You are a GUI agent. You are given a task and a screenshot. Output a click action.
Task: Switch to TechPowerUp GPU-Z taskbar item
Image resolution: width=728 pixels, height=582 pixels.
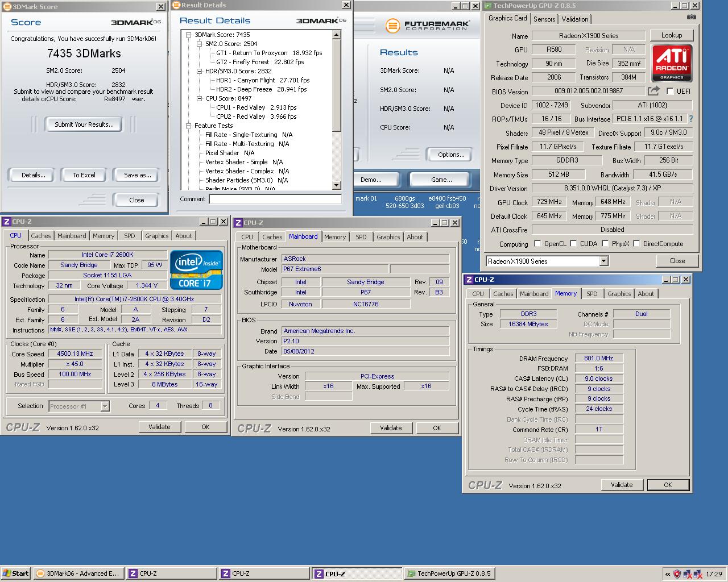click(x=449, y=573)
